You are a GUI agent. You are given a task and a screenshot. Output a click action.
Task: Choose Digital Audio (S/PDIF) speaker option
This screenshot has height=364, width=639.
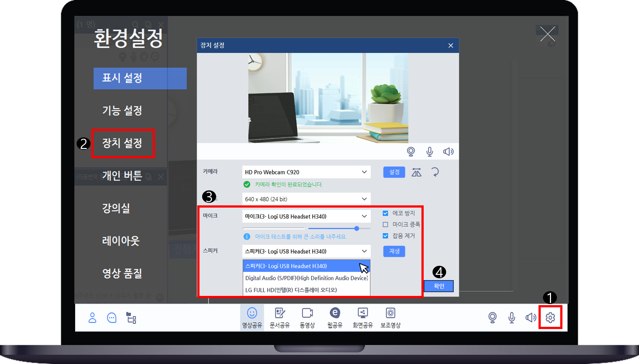coord(306,278)
